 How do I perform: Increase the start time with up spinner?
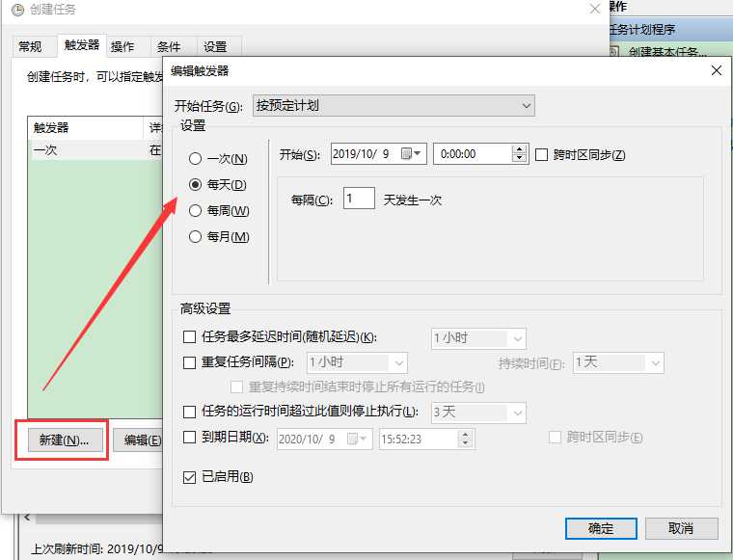pos(519,149)
